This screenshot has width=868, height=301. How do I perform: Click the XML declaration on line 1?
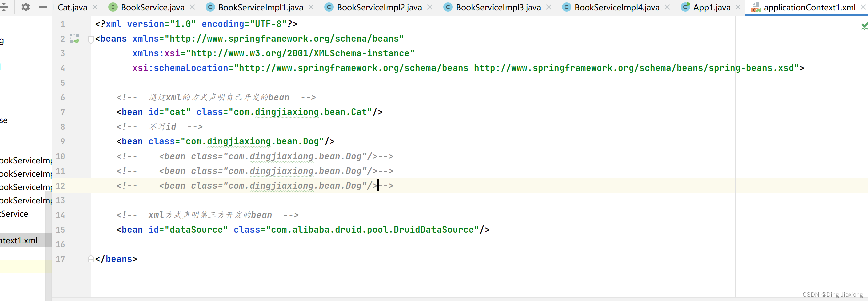(x=196, y=24)
